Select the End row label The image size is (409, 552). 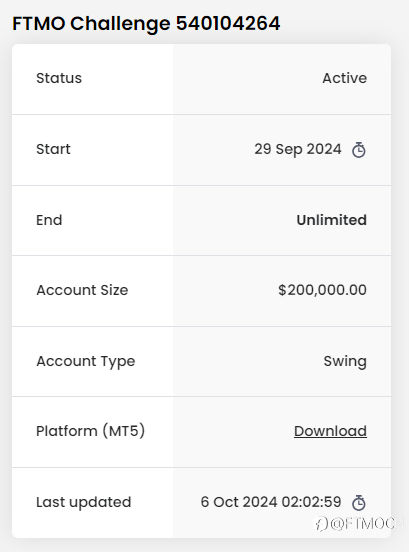pos(49,220)
